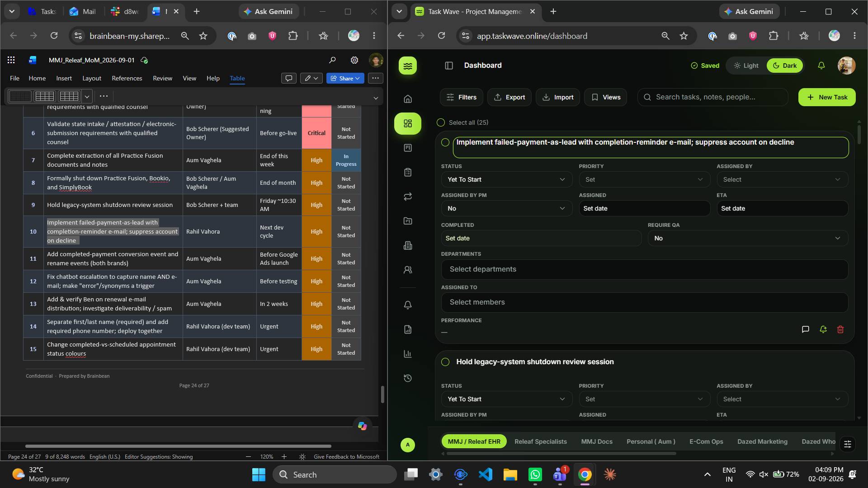Viewport: 868px width, 488px height.
Task: Open the References menu in Word
Action: tap(127, 78)
